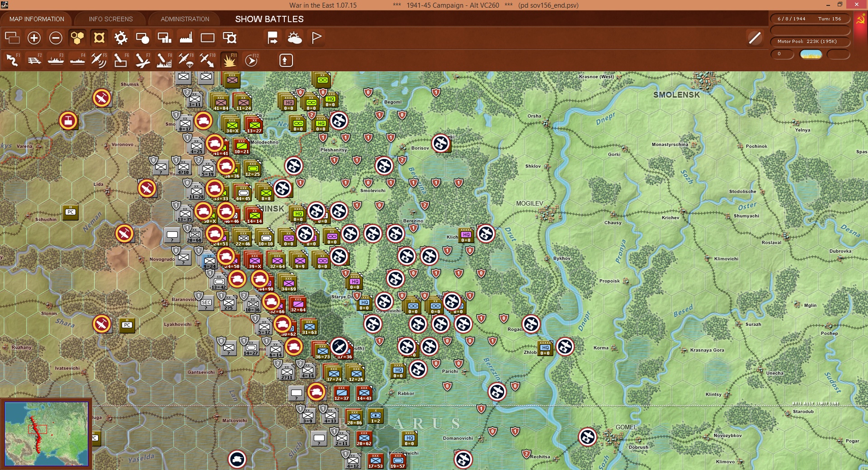Click the zoom in plus icon

(34, 38)
